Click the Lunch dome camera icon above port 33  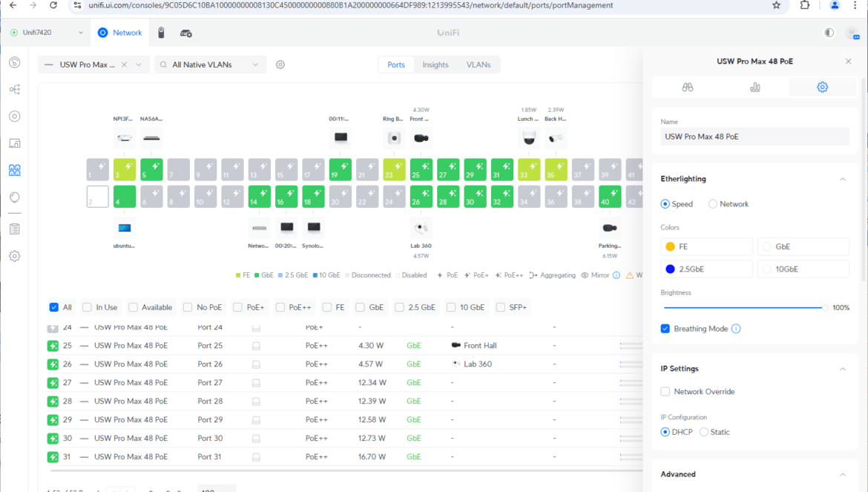529,138
